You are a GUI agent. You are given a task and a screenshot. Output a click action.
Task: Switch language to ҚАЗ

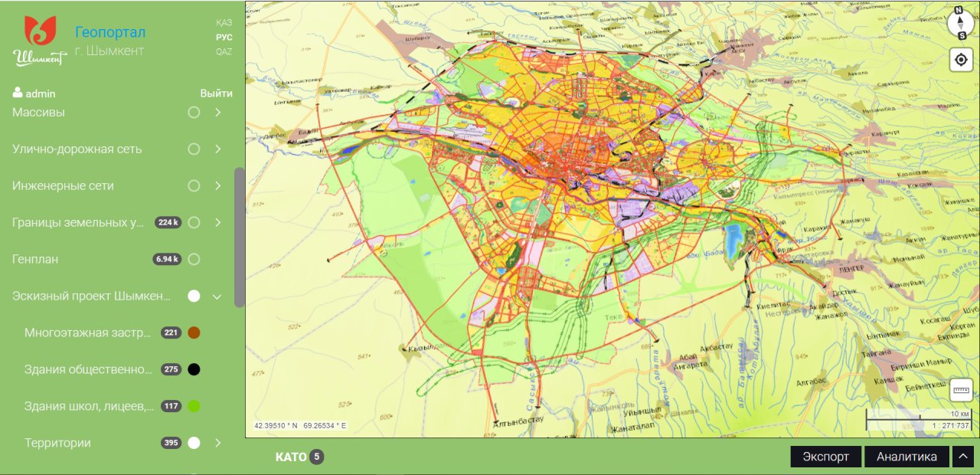224,23
